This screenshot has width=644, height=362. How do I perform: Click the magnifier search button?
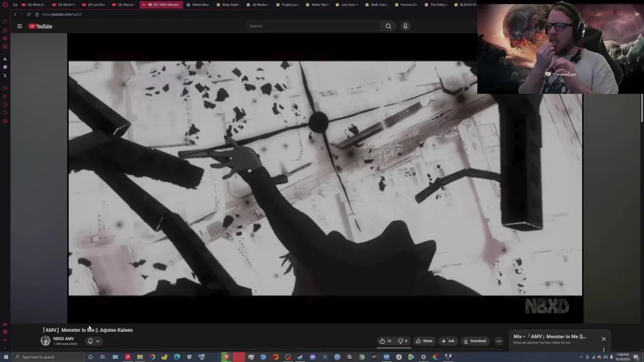pyautogui.click(x=388, y=26)
